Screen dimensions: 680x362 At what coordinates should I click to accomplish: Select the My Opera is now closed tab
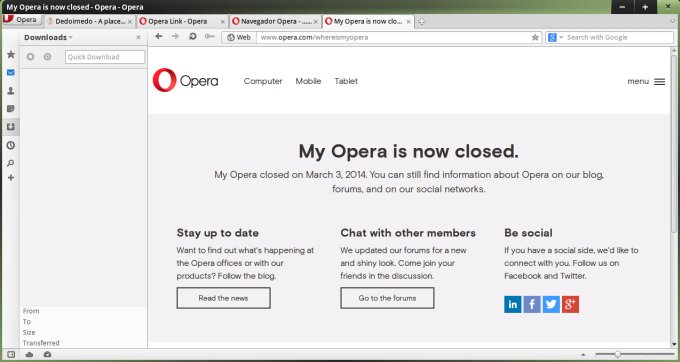tap(368, 21)
